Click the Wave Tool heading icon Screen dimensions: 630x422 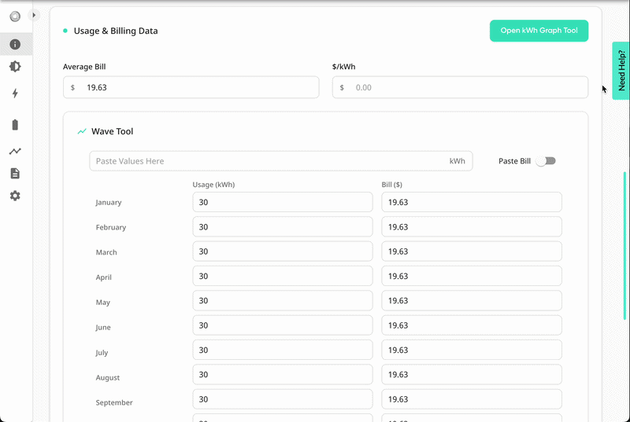82,131
